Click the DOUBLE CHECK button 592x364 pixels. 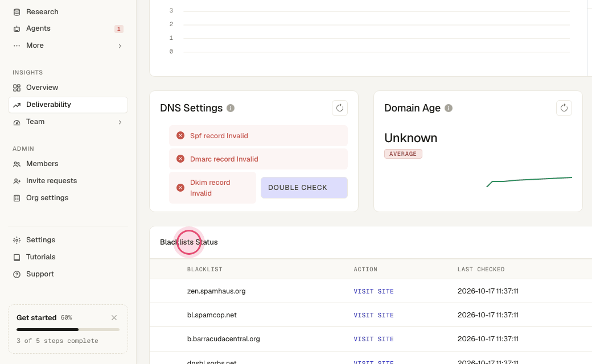tap(304, 188)
